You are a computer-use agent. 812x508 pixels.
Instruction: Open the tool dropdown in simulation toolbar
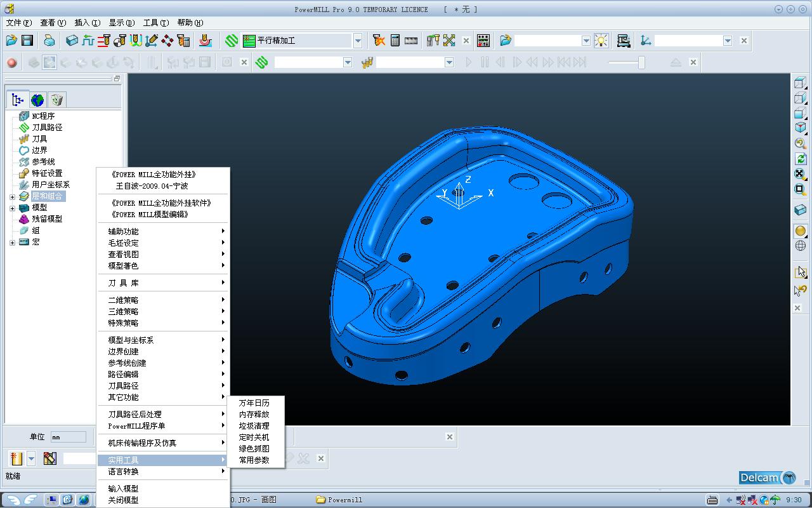449,62
